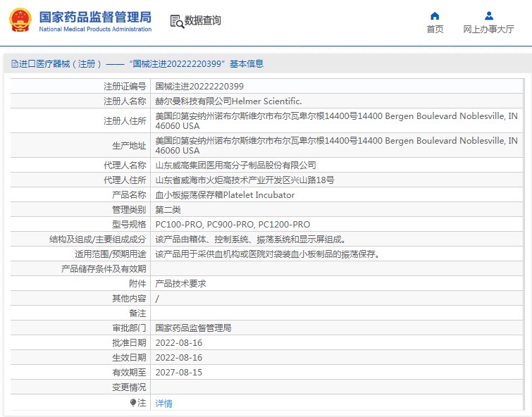Select model list PC100-PRO, PC900-PRO, PC1200-PRO
The width and height of the screenshot is (532, 417).
coord(233,224)
